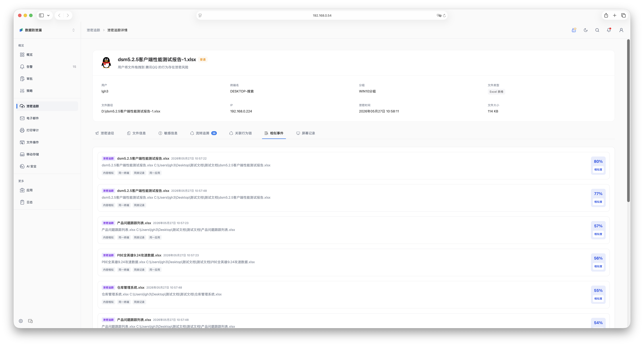Switch to the 关联行为链 tab
Screen dimensions: 644x346
[241, 133]
